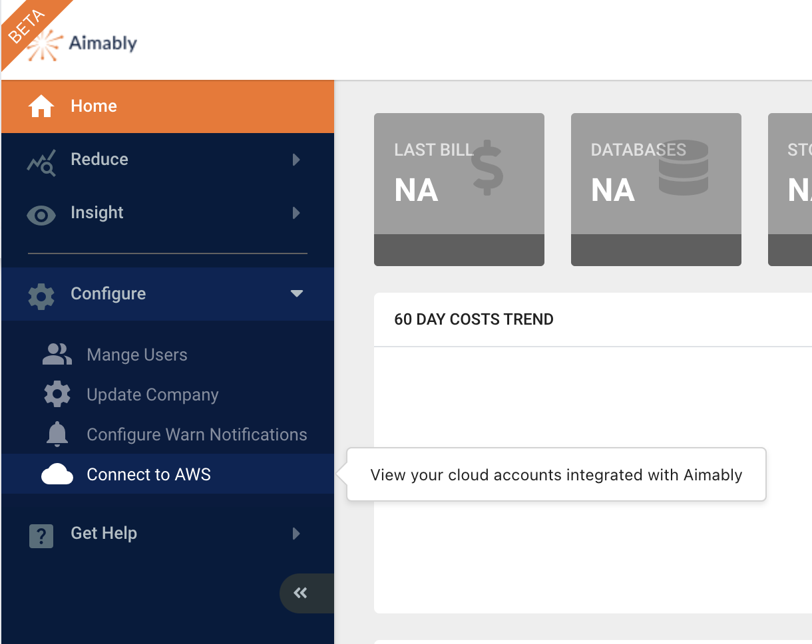The height and width of the screenshot is (644, 812).
Task: Open Configure Warn Notifications
Action: [x=168, y=434]
